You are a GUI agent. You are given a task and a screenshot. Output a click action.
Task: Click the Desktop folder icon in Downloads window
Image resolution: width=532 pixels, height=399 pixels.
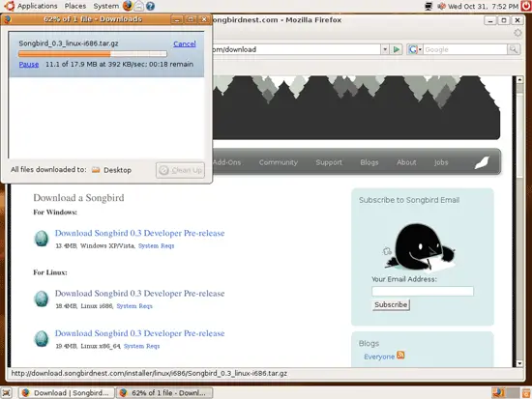coord(96,170)
